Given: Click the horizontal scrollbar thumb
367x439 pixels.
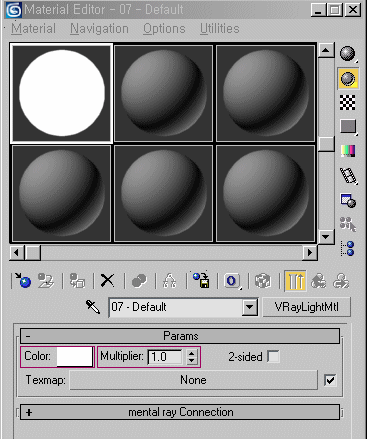Looking at the screenshot, I should (33, 253).
